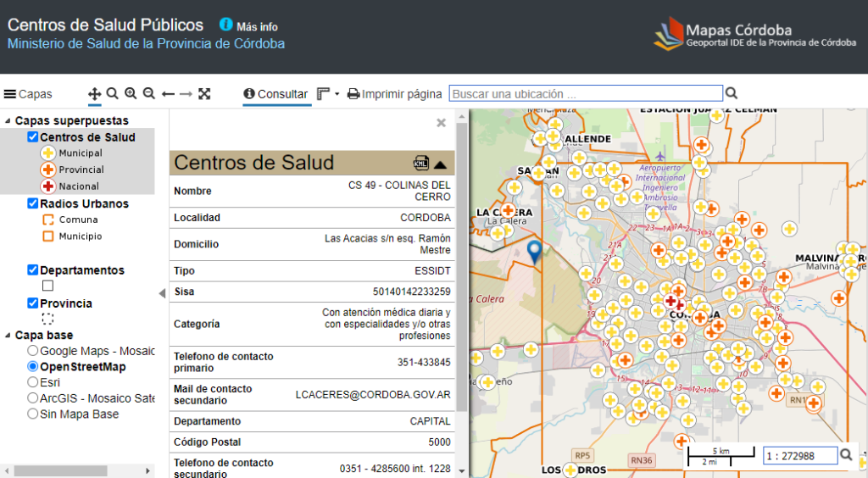Click the Departamentos legend square symbol
This screenshot has width=868, height=478.
tap(48, 286)
